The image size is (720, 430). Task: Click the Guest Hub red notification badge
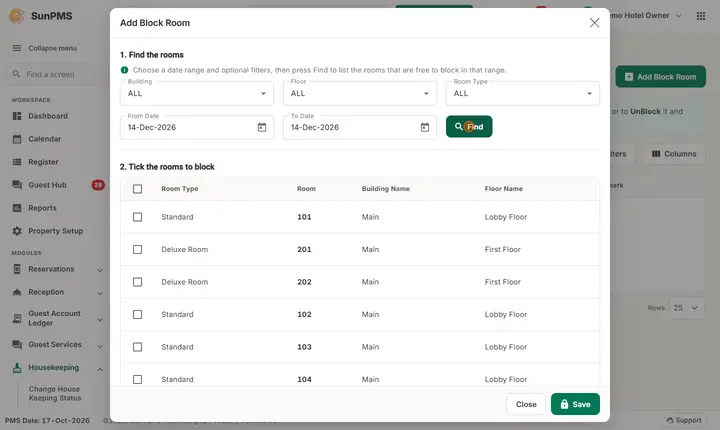tap(98, 185)
